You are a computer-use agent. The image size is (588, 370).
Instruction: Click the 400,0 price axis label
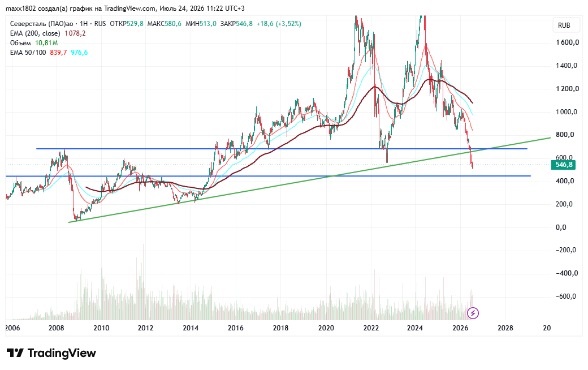tap(565, 181)
